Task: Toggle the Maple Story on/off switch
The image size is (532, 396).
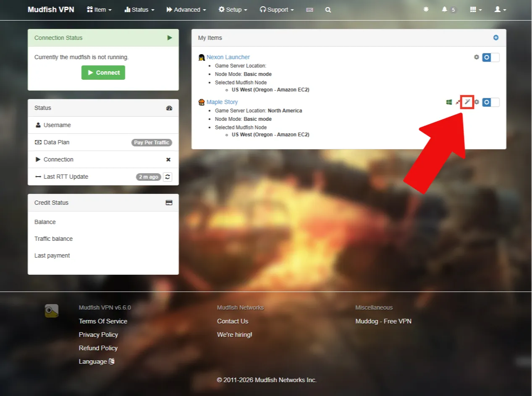Action: click(491, 102)
